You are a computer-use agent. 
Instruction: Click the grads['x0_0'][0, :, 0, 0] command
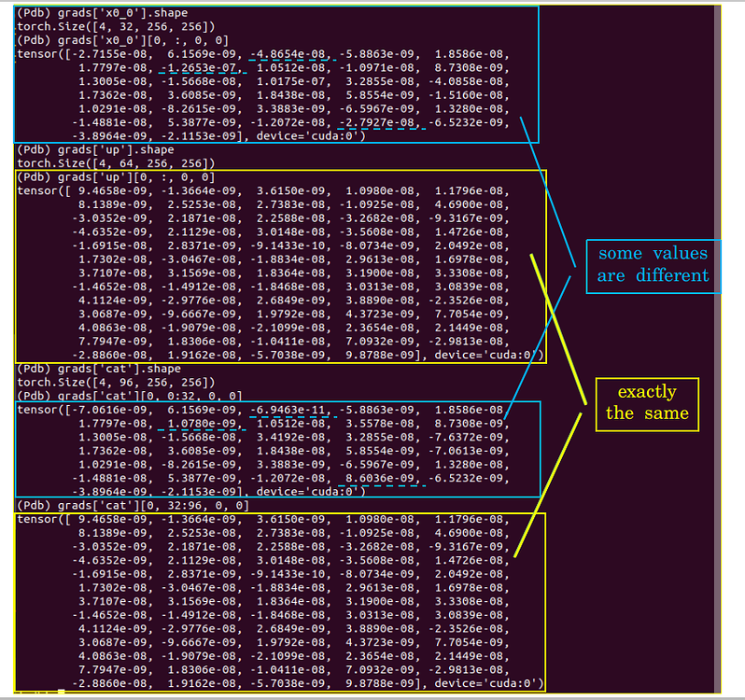point(116,40)
